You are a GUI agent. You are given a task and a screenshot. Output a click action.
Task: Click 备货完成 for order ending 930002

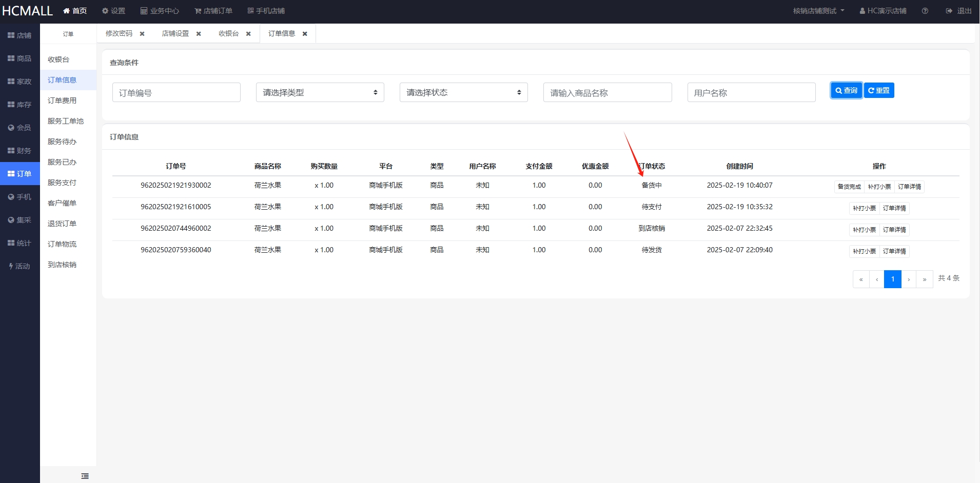tap(849, 187)
